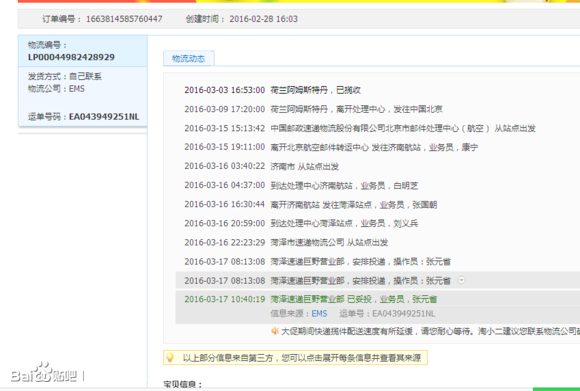This screenshot has height=391, width=580.
Task: Click the EMS source link
Action: pos(319,314)
